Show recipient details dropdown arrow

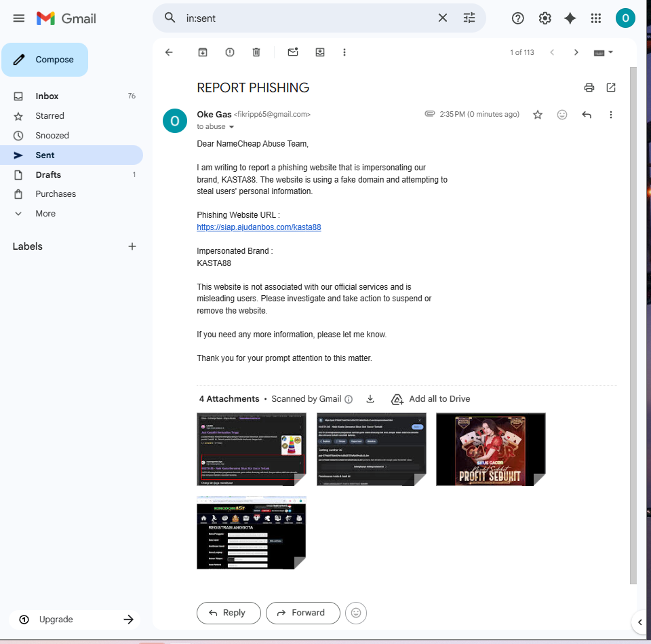(232, 127)
